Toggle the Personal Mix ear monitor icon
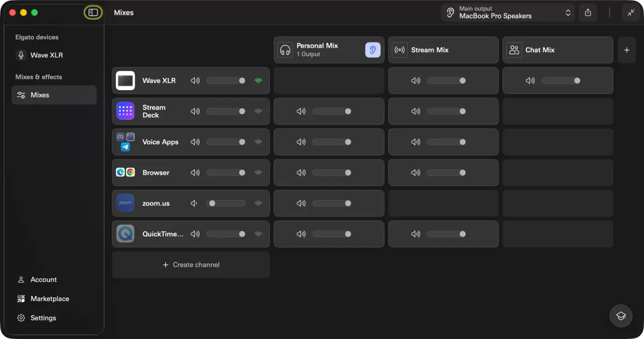Screen dimensions: 644x339 coord(372,50)
